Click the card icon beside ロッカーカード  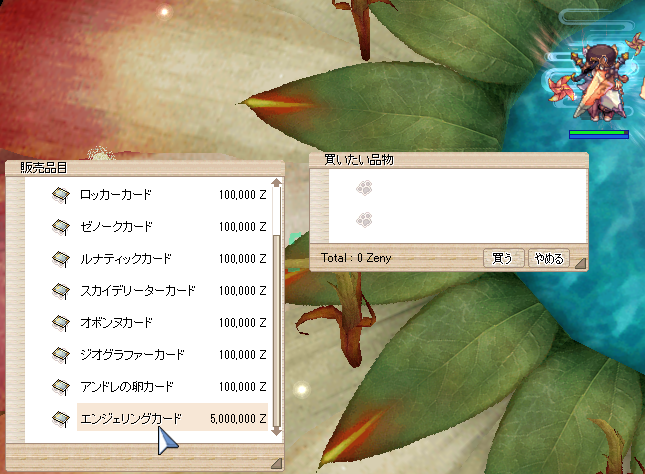[61, 195]
